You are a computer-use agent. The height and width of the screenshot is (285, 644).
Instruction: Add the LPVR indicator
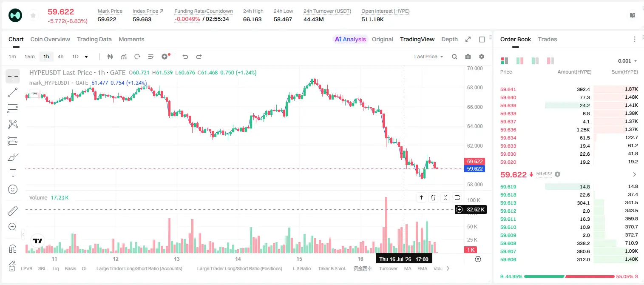point(27,268)
